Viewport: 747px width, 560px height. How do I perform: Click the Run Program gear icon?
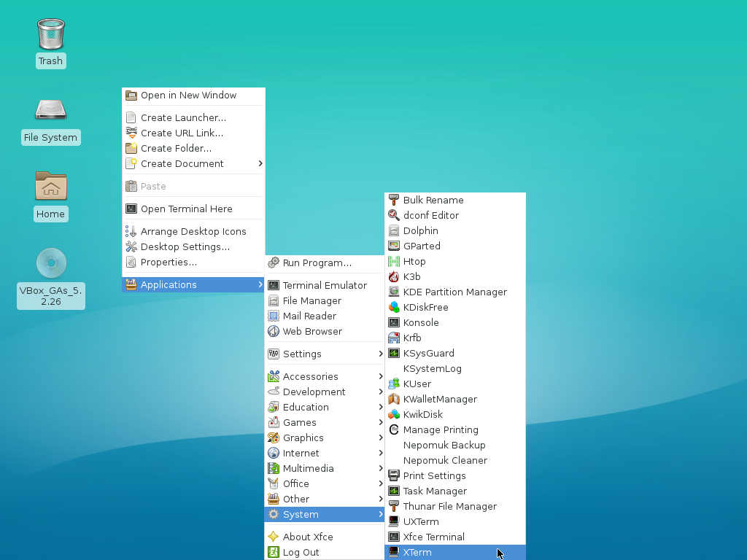coord(274,262)
